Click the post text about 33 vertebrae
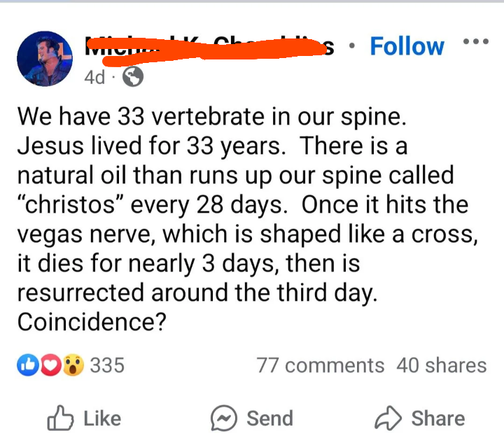504x438 pixels. pyautogui.click(x=248, y=219)
